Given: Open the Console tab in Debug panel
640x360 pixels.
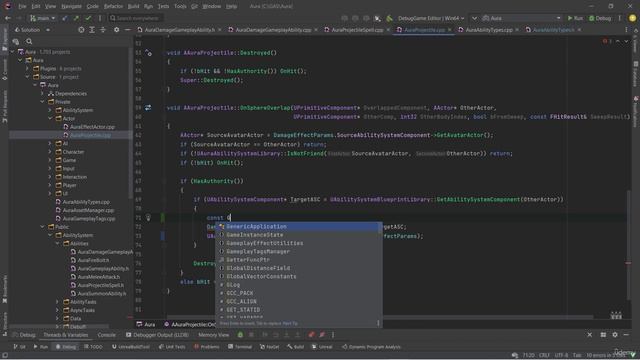Looking at the screenshot, I should [106, 335].
